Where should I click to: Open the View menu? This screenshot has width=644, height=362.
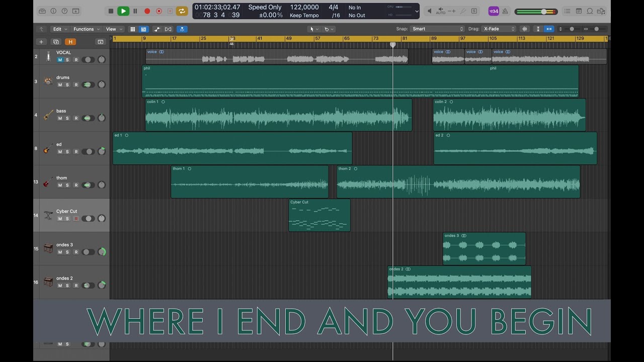point(113,29)
